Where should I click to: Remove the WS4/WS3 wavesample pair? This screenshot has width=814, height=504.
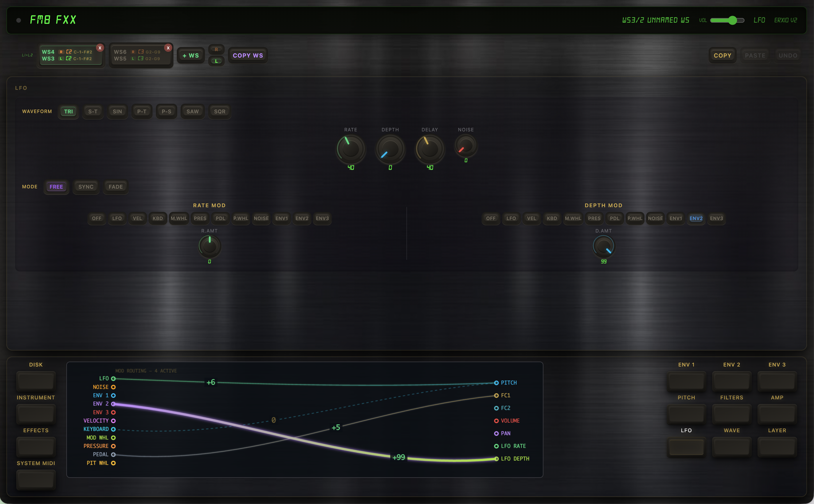(x=100, y=48)
